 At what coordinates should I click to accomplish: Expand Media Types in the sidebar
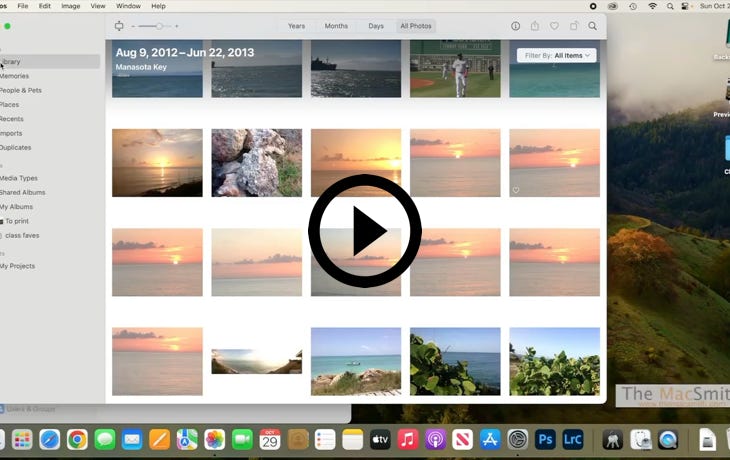pos(19,178)
